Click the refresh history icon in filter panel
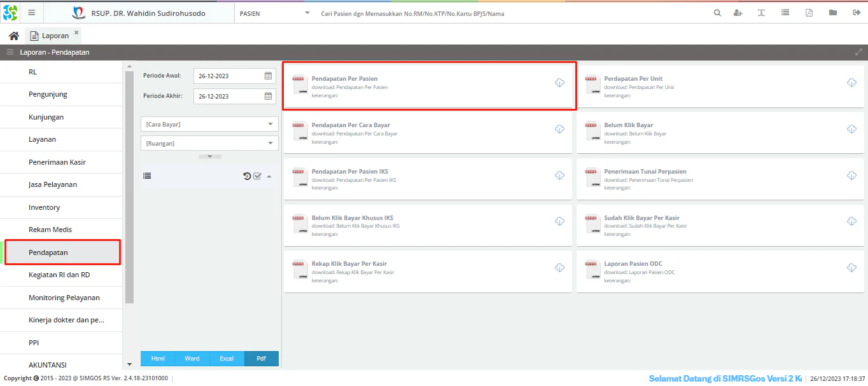 pos(247,176)
